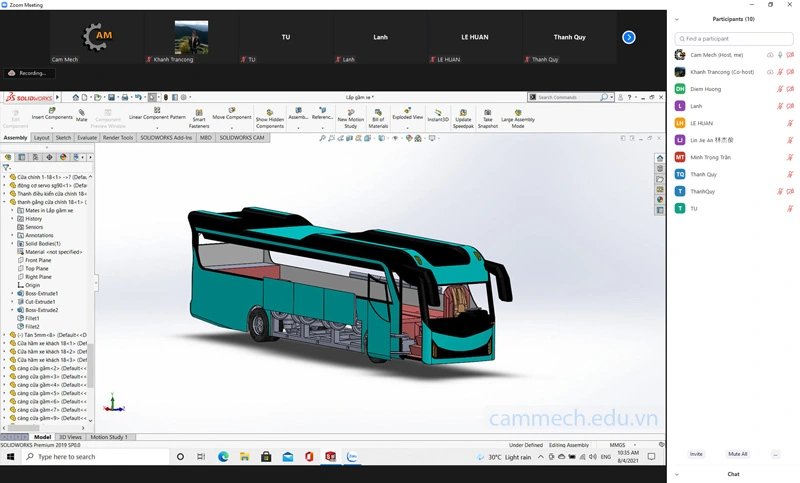Expand the History tree node
This screenshot has width=800, height=483.
(x=12, y=219)
